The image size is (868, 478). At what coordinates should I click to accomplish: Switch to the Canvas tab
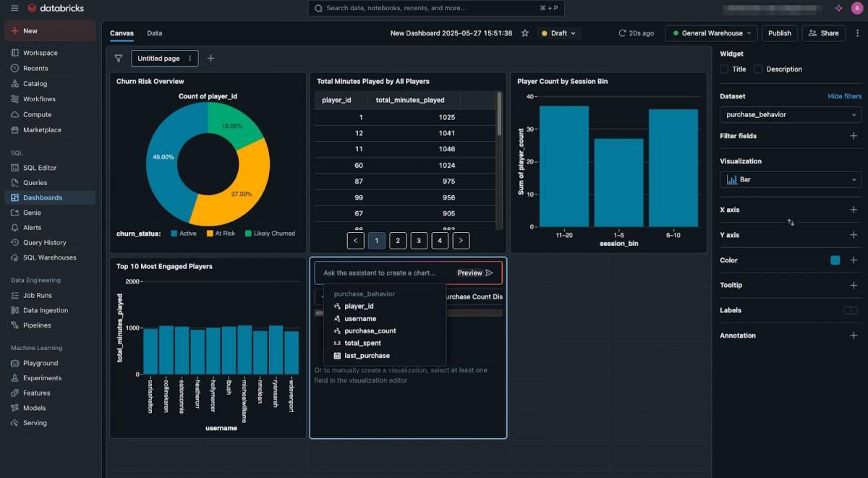click(122, 33)
